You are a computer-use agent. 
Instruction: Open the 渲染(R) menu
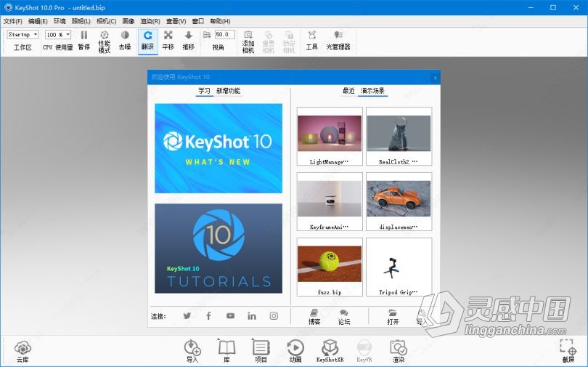pyautogui.click(x=150, y=21)
